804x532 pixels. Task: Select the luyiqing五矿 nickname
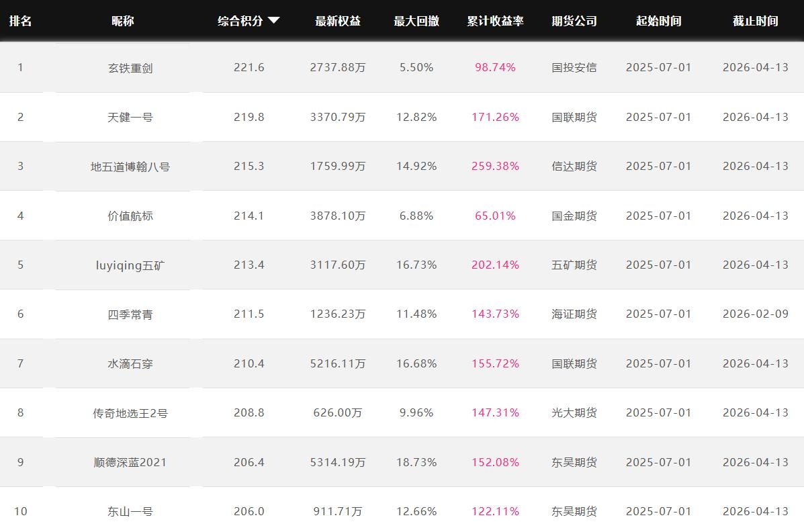point(130,265)
